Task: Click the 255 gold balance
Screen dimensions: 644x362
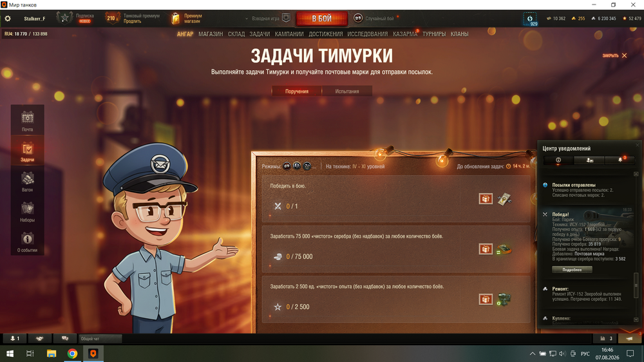Action: tap(578, 19)
